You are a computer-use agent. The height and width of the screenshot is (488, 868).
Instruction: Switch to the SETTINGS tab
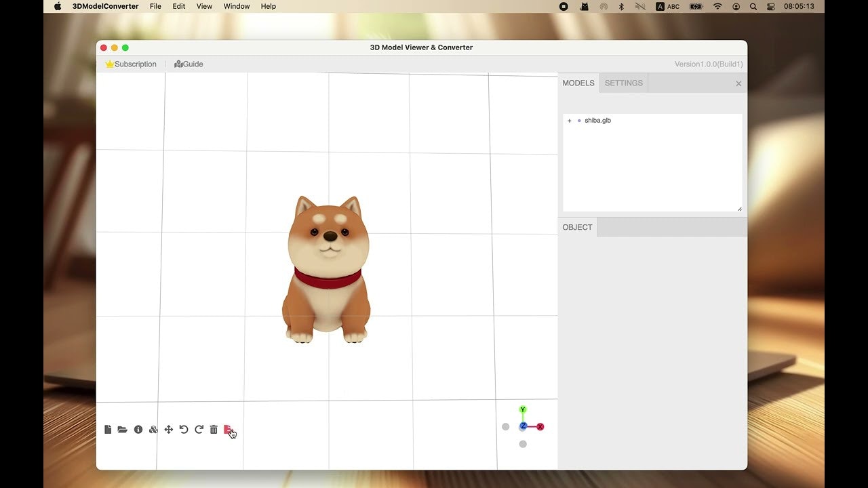pos(623,83)
